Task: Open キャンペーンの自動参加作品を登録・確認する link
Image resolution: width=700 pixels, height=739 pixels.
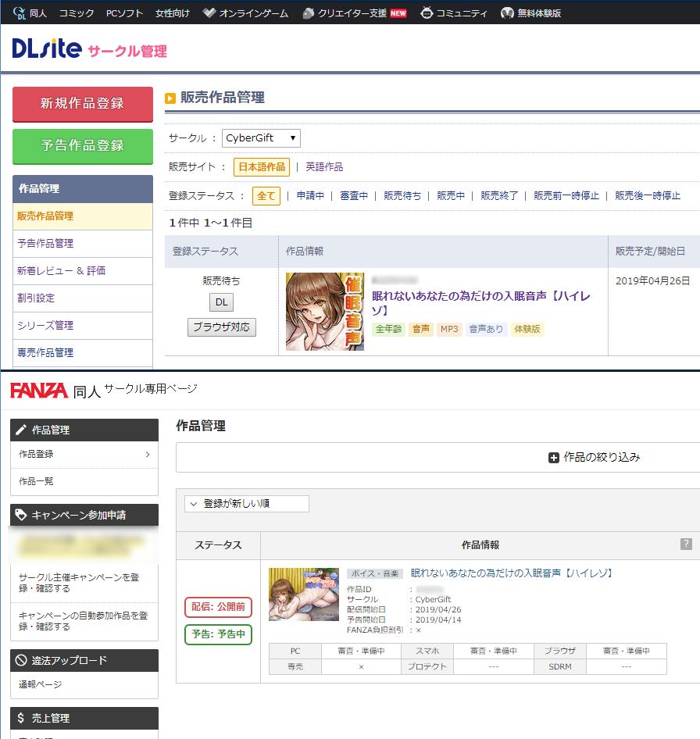Action: 84,621
